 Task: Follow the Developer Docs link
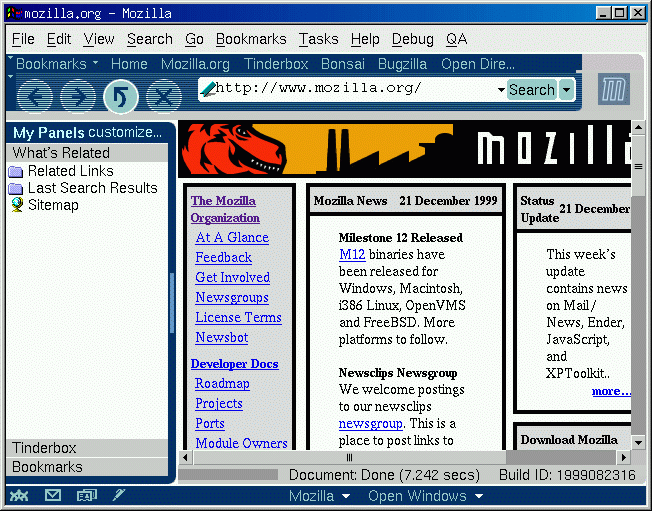[235, 364]
